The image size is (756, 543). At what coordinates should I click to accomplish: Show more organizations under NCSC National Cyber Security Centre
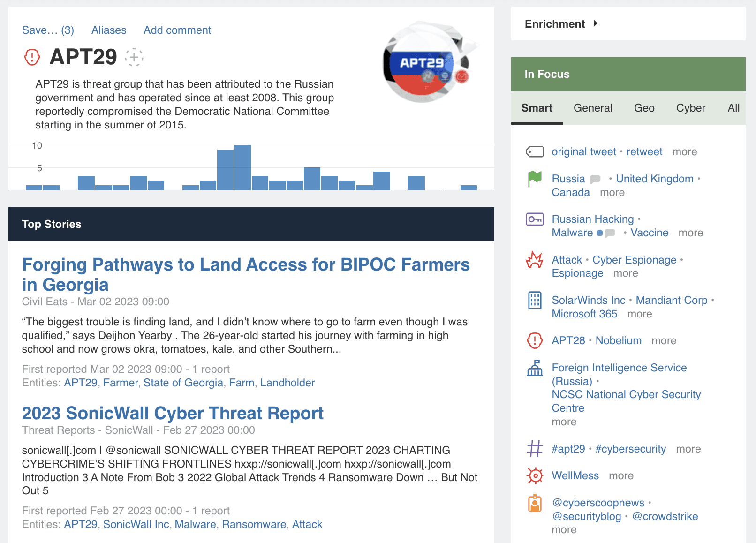click(564, 422)
